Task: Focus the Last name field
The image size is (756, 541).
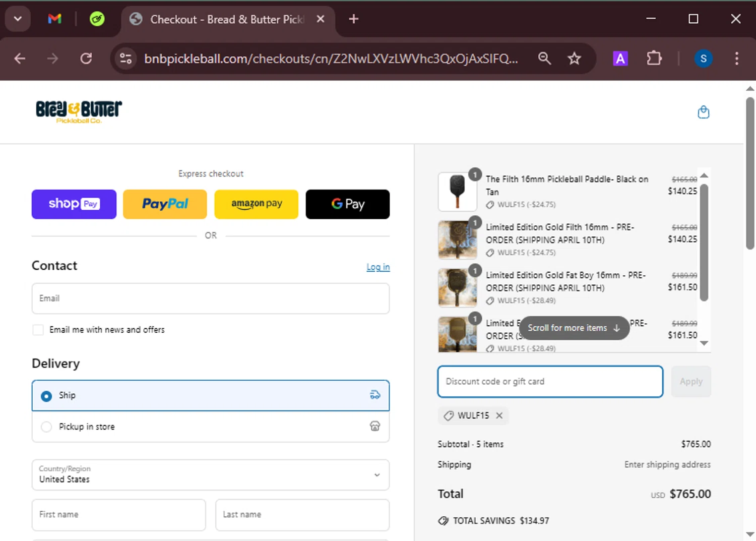Action: pos(302,515)
